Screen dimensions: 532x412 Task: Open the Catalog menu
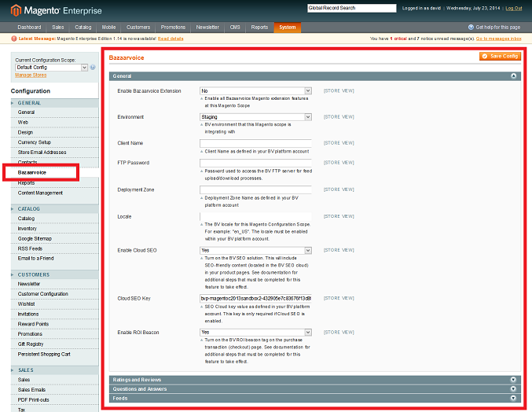83,28
